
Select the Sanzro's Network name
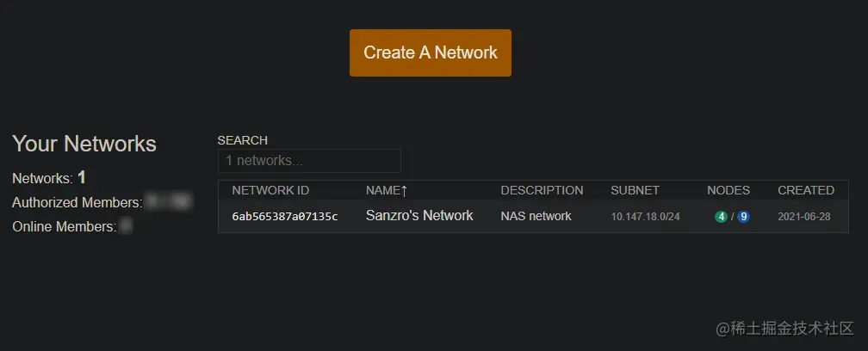pyautogui.click(x=419, y=216)
